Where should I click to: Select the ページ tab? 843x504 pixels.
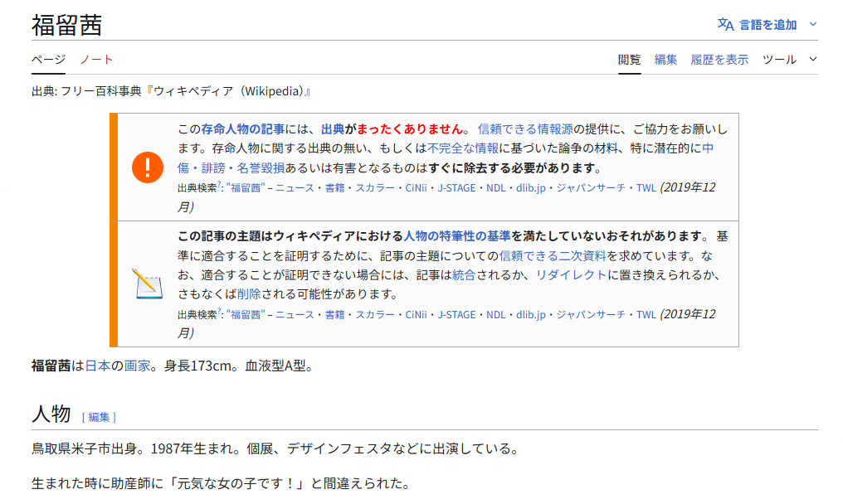(48, 60)
